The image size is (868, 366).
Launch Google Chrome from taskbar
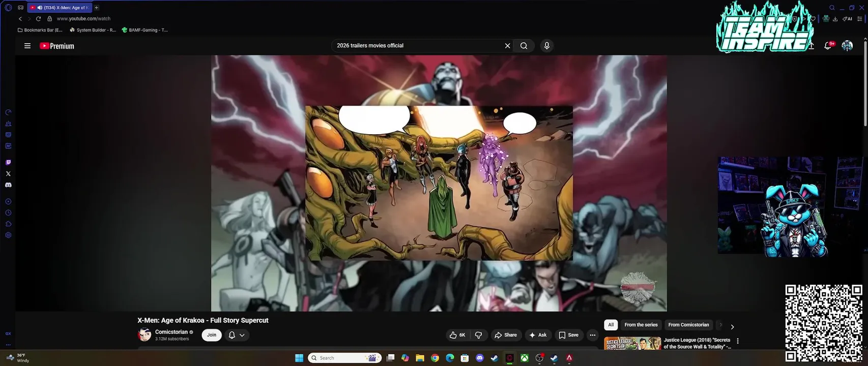pos(435,358)
